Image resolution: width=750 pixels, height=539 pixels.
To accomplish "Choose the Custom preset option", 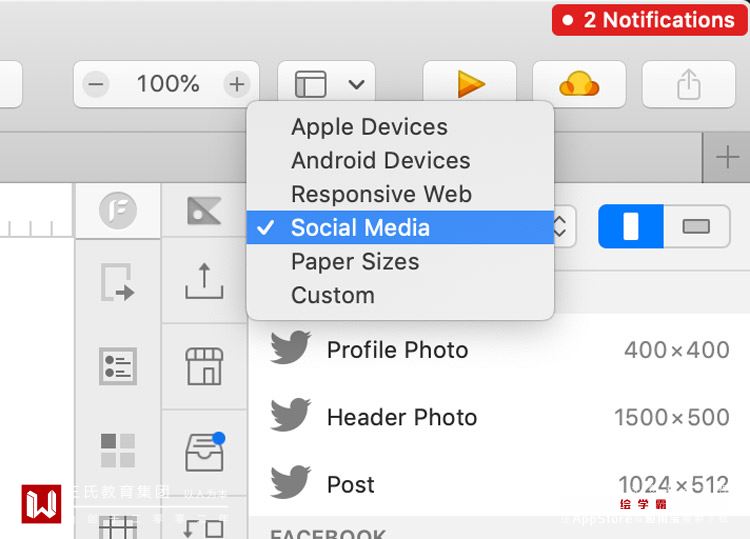I will point(332,295).
